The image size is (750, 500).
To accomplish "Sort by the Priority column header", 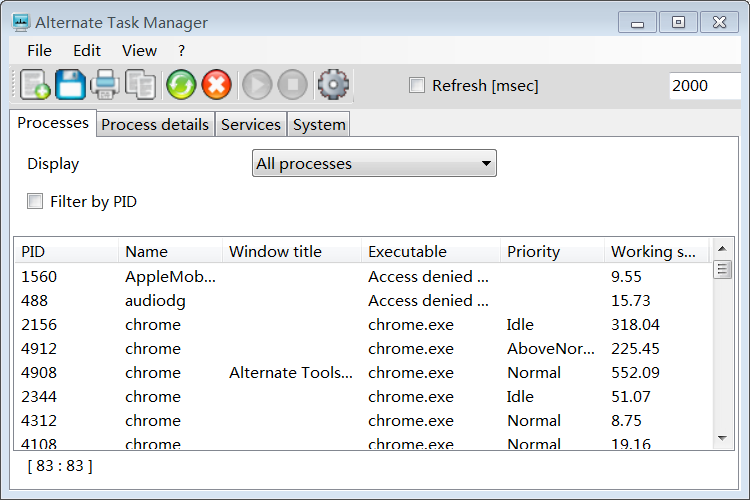I will point(550,252).
